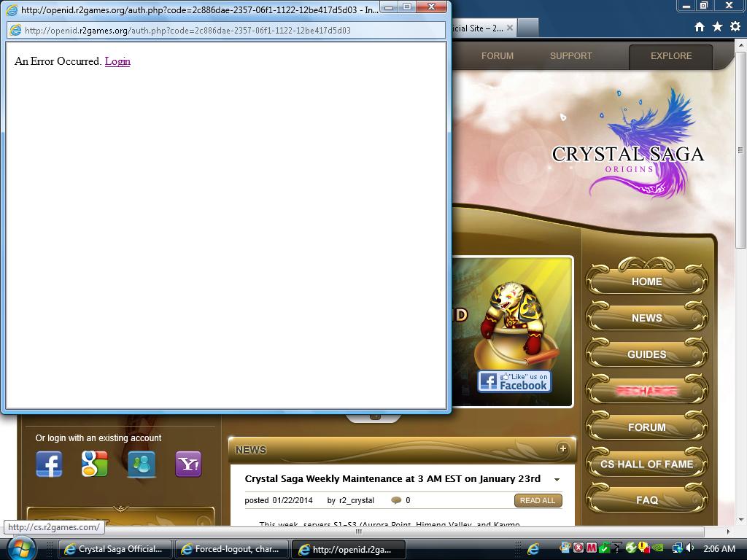Open the EXPLORE dropdown in top bar

(x=670, y=56)
